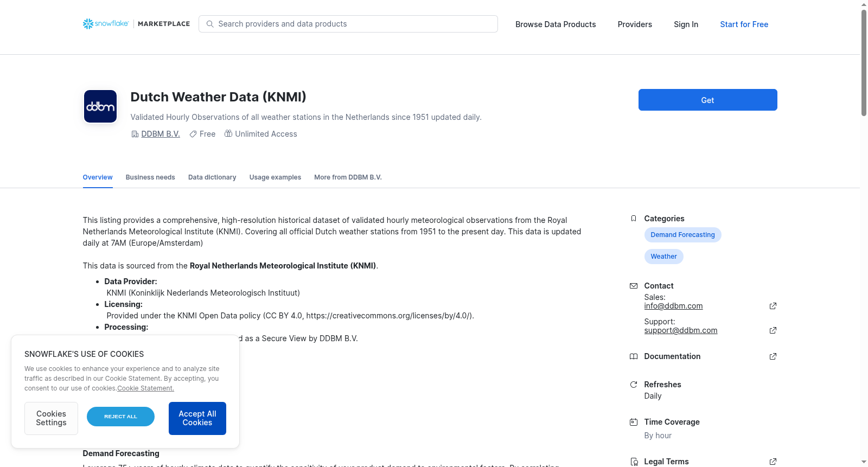Click the Documentation book icon
Image resolution: width=868 pixels, height=467 pixels.
pos(634,356)
